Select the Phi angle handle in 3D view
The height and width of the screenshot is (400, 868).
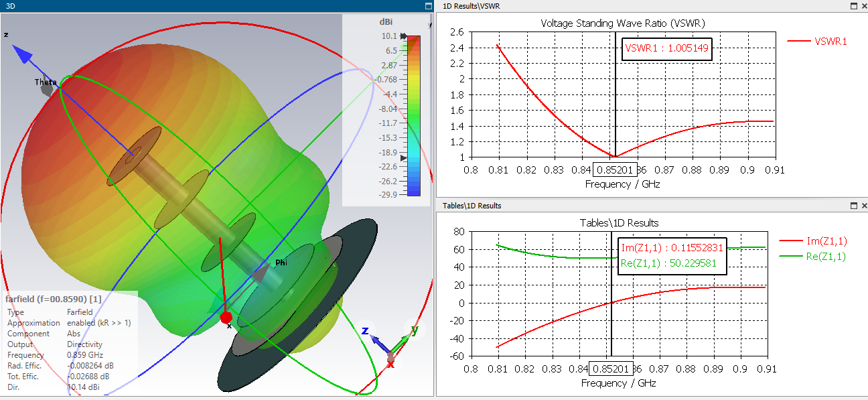(261, 273)
